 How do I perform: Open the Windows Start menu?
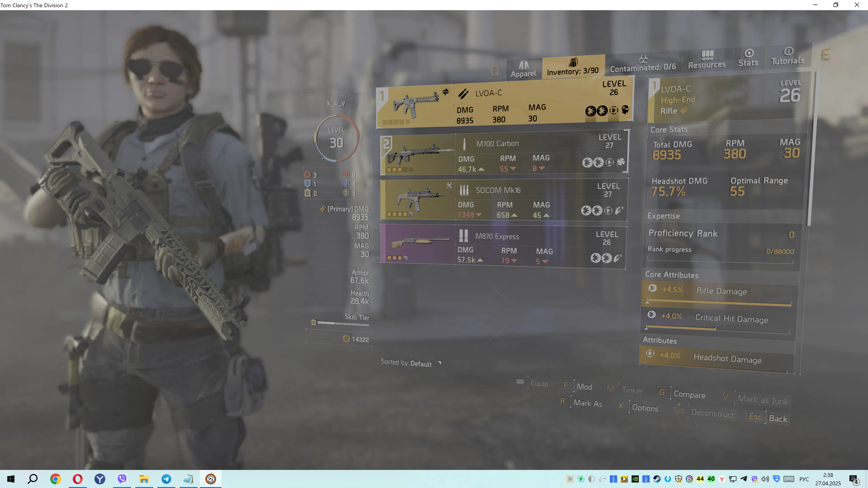pyautogui.click(x=11, y=479)
